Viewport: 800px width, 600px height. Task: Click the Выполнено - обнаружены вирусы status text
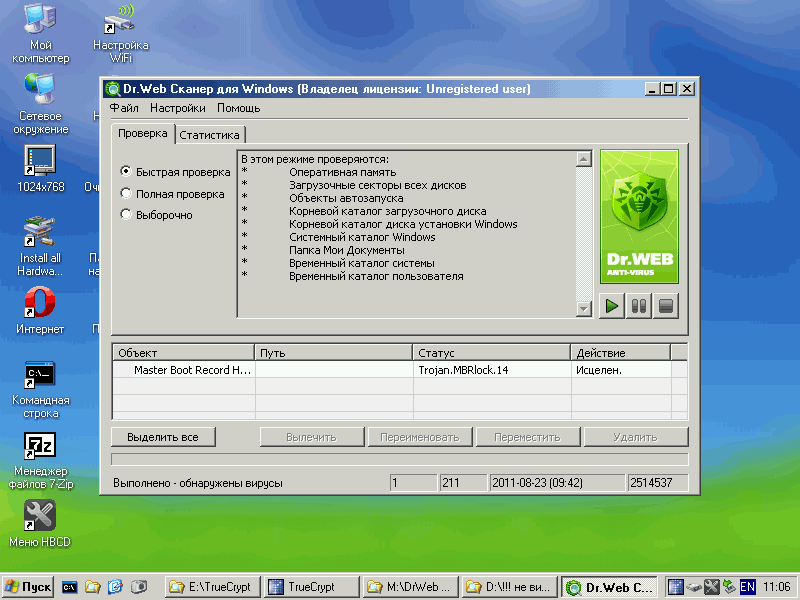pos(198,483)
